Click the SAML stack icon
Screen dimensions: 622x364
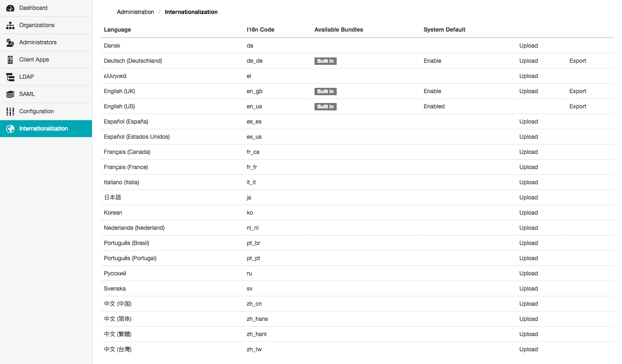pos(10,94)
